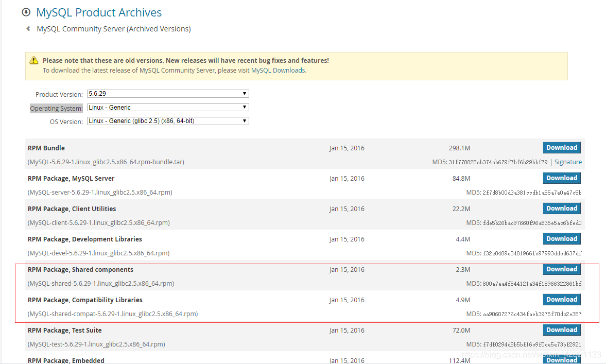Select filename MySQL-5.6.29-1.linux_glibc2.5.x86_64.rpm-bundle.tar
Image resolution: width=606 pixels, height=364 pixels.
point(106,162)
